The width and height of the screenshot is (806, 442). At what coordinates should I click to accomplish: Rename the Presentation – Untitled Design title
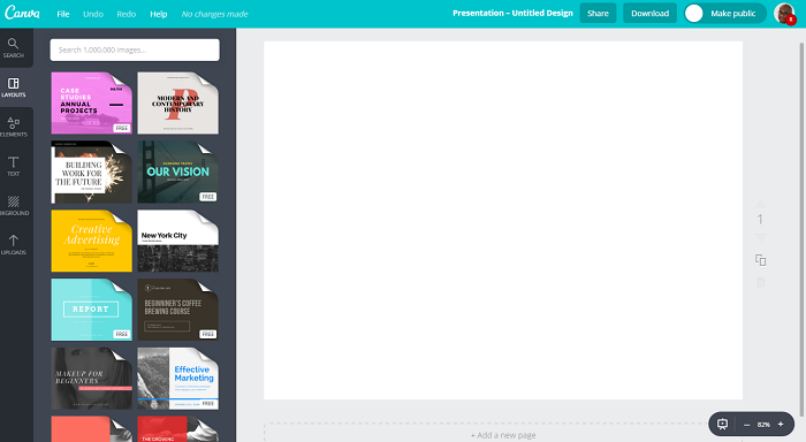pos(512,13)
